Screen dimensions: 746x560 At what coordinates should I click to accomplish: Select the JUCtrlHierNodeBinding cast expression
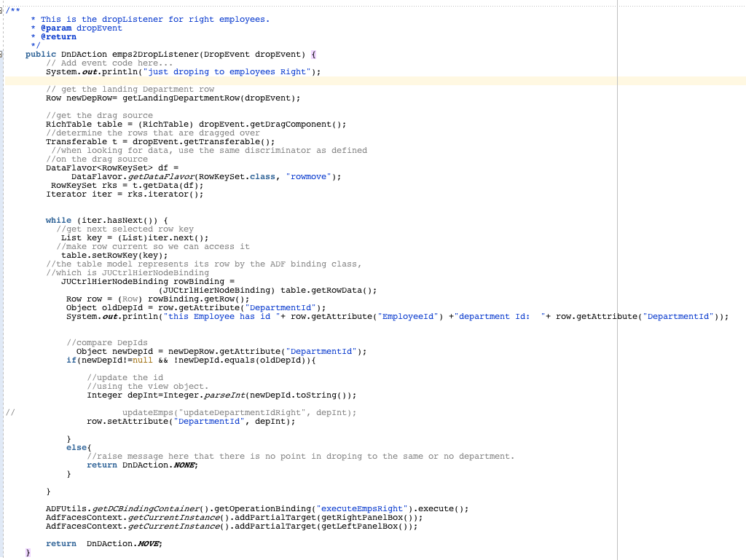coord(215,290)
